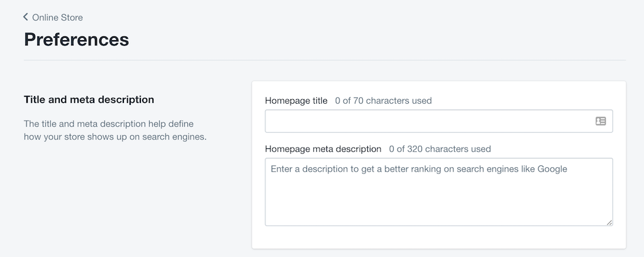Click the back chevron icon
This screenshot has height=257, width=644.
click(x=25, y=17)
